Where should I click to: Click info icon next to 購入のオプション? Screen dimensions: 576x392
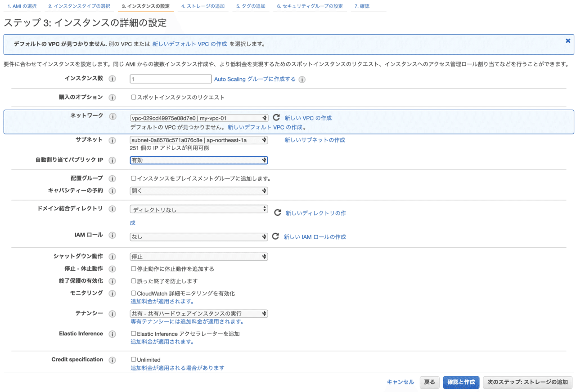(x=112, y=98)
